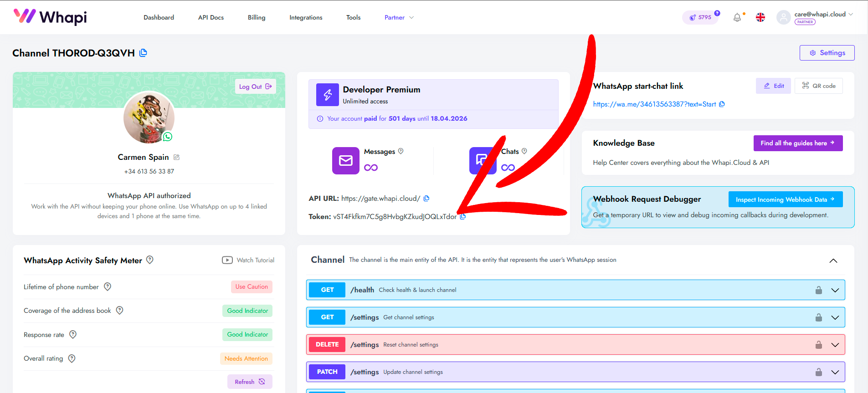Click Good Indicator for Response rate

247,334
